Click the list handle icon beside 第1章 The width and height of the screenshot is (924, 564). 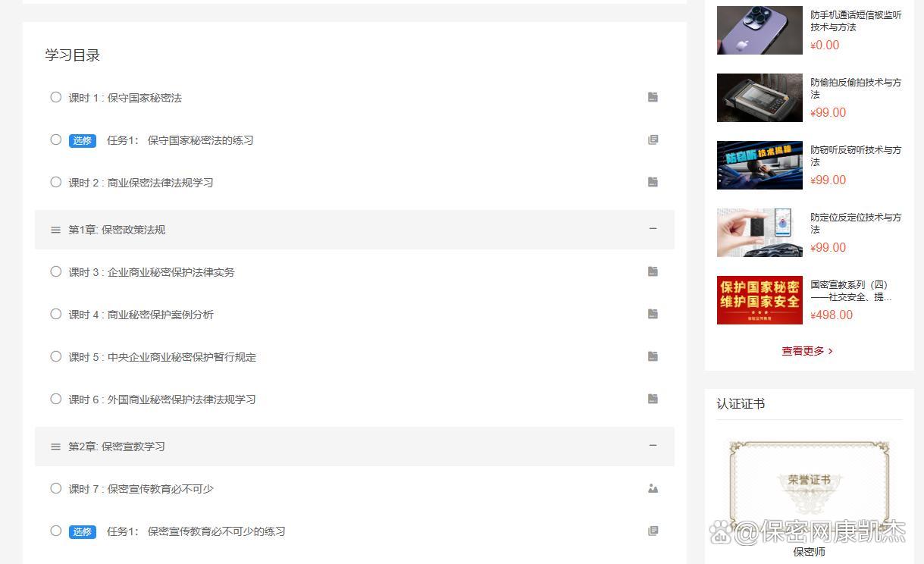coord(55,230)
